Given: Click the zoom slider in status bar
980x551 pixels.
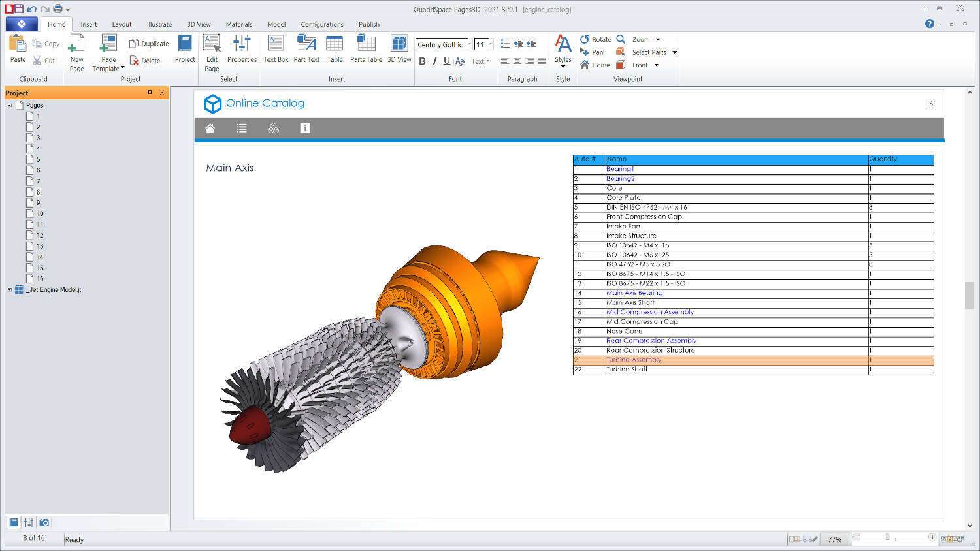Looking at the screenshot, I should (887, 537).
